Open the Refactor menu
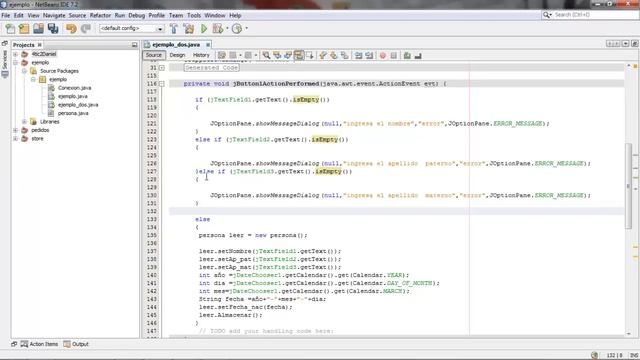 pyautogui.click(x=100, y=16)
